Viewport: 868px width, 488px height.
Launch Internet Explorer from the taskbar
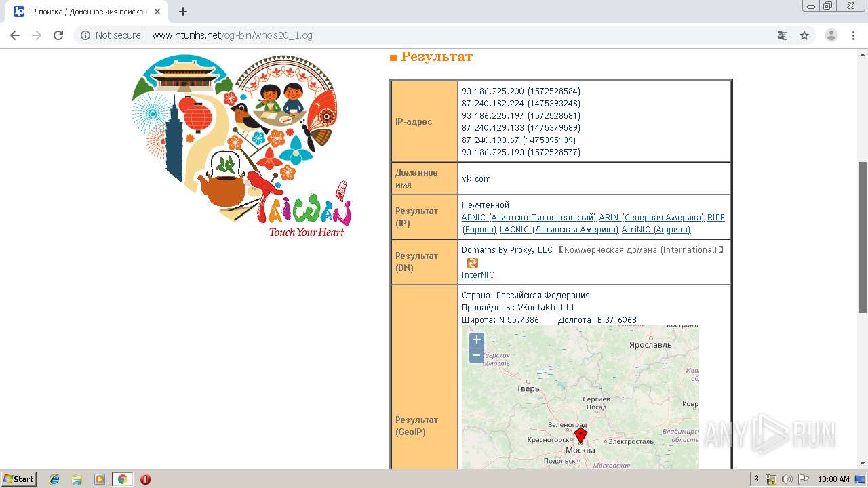coord(54,479)
